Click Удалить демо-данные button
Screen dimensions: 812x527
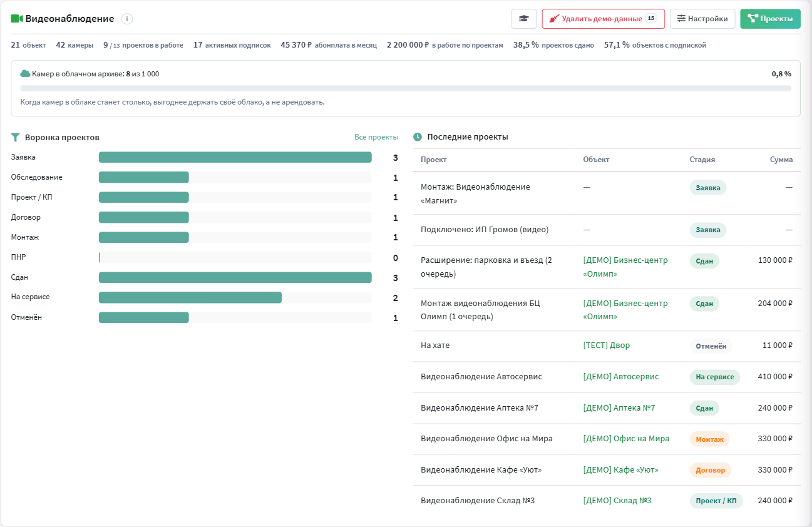pyautogui.click(x=604, y=19)
